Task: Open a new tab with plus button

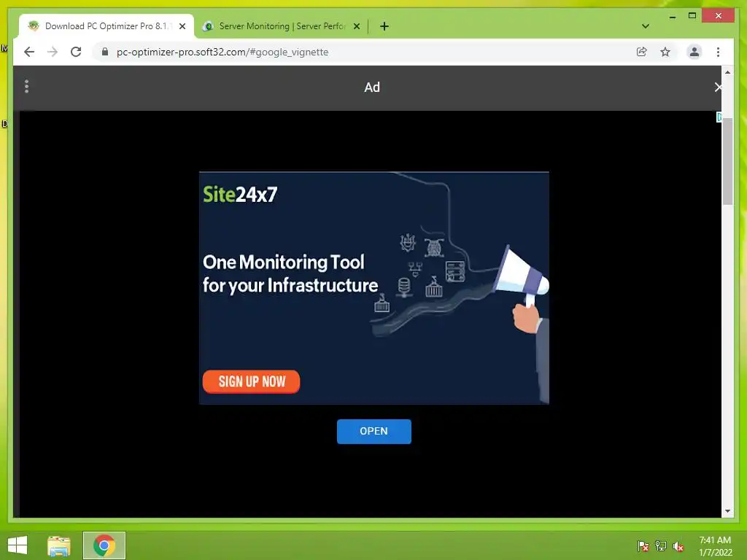Action: 384,26
